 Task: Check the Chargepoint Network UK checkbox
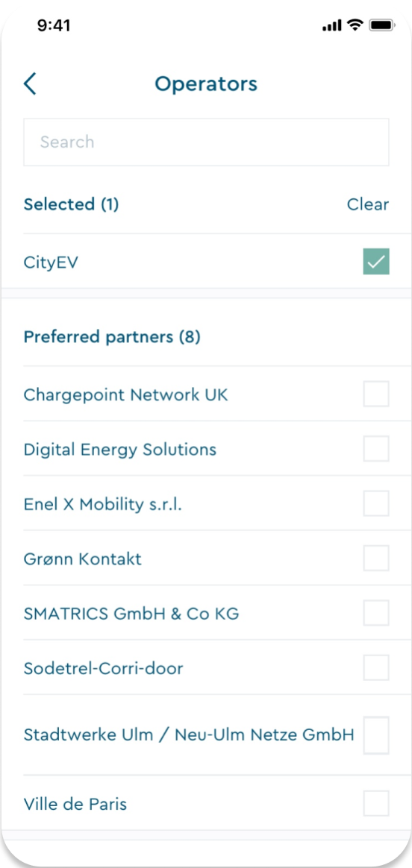[376, 394]
